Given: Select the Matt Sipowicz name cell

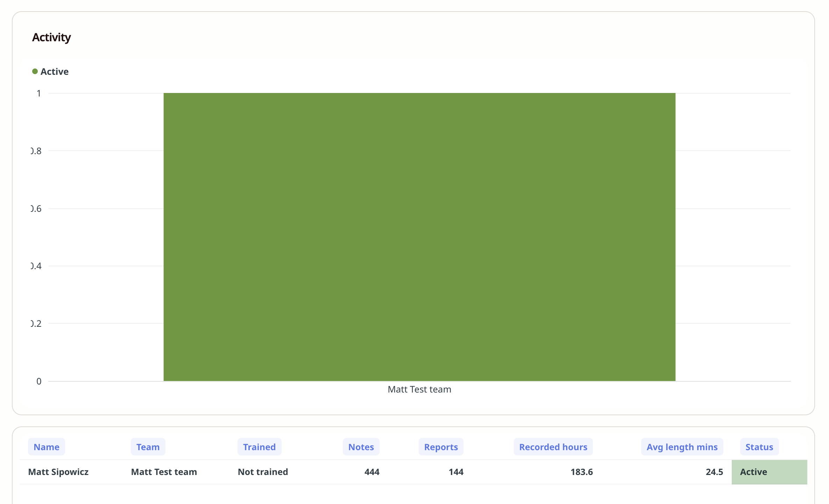Looking at the screenshot, I should 58,472.
